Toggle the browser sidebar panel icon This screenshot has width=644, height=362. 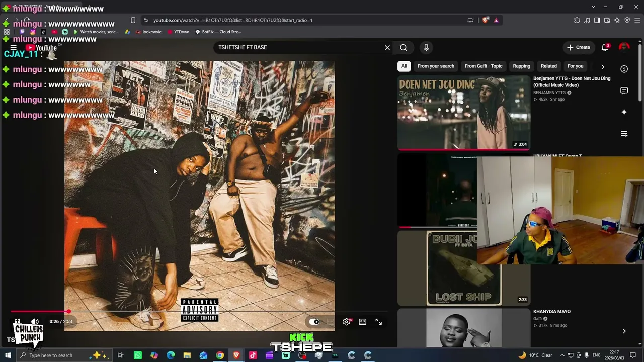tap(597, 20)
